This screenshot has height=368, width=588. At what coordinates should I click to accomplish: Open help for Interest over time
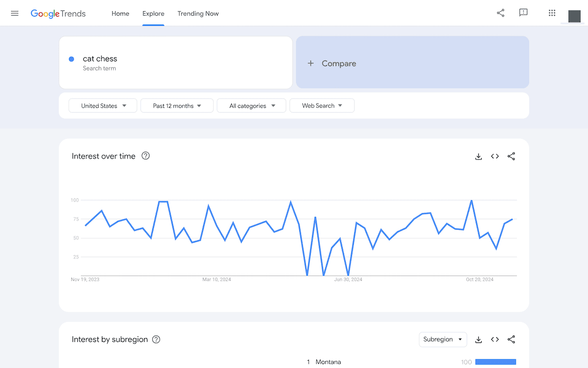pos(146,156)
